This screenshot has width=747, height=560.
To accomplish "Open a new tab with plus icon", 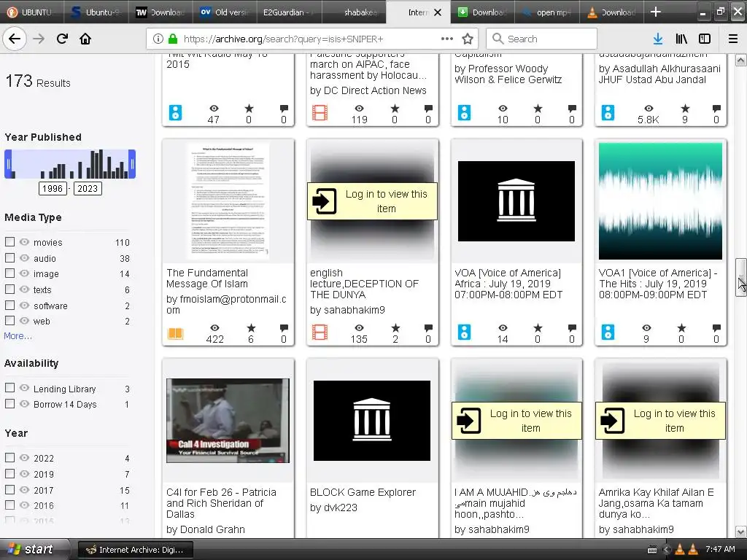I will (x=656, y=12).
